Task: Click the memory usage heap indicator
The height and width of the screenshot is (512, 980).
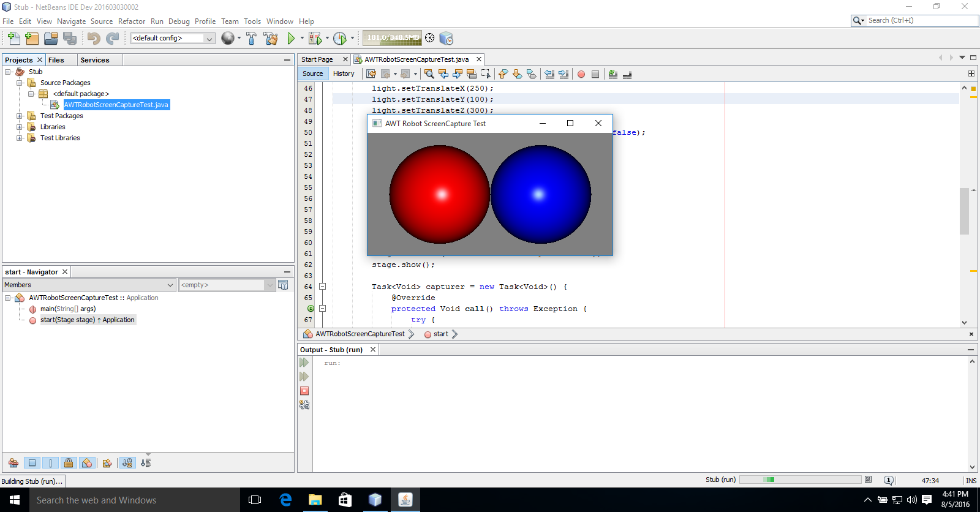Action: [392, 38]
